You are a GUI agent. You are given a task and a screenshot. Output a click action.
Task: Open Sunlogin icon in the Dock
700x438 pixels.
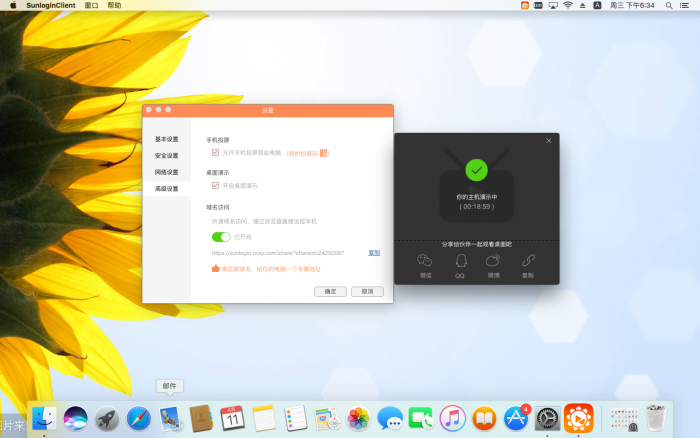pyautogui.click(x=579, y=418)
